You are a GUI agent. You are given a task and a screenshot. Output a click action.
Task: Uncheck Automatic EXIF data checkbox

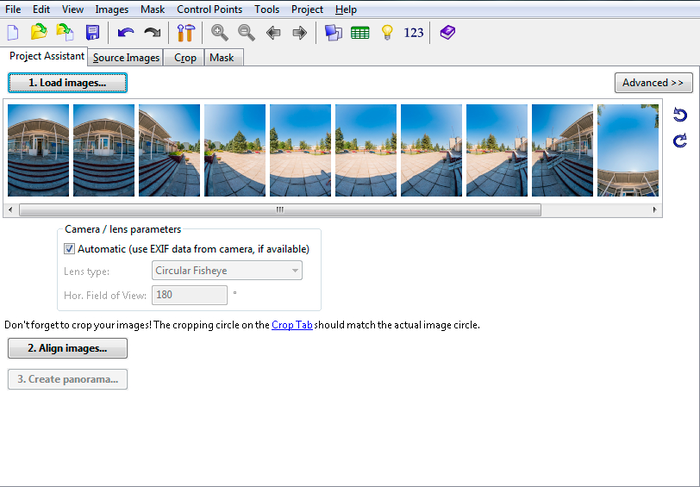(69, 249)
